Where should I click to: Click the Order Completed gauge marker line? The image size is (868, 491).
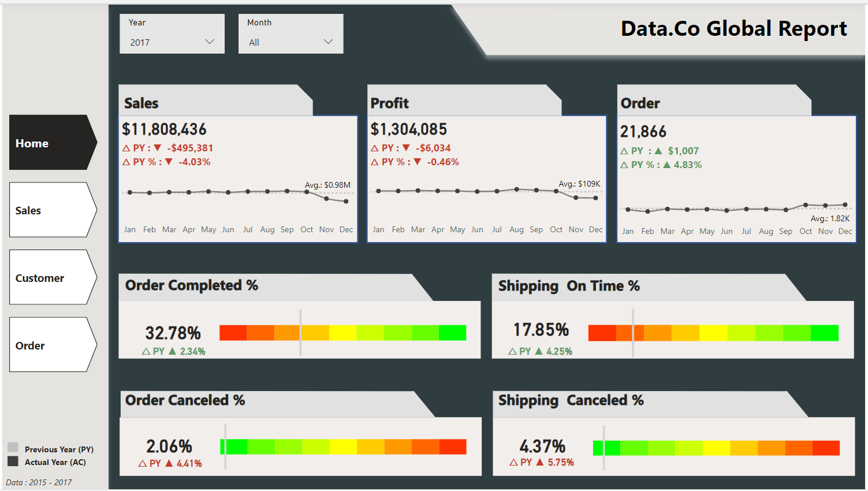coord(300,333)
